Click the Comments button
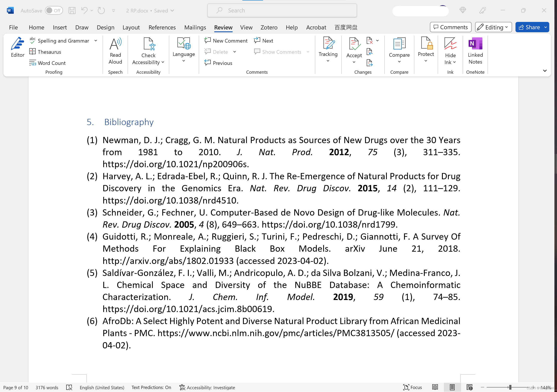 450,27
